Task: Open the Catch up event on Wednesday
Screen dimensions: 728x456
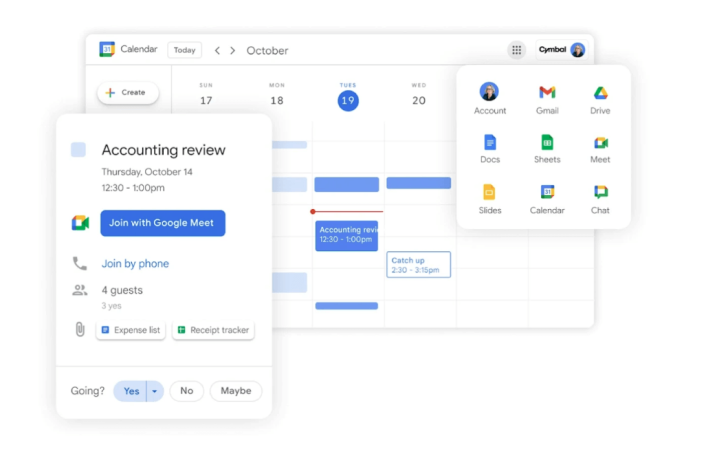Action: (418, 265)
